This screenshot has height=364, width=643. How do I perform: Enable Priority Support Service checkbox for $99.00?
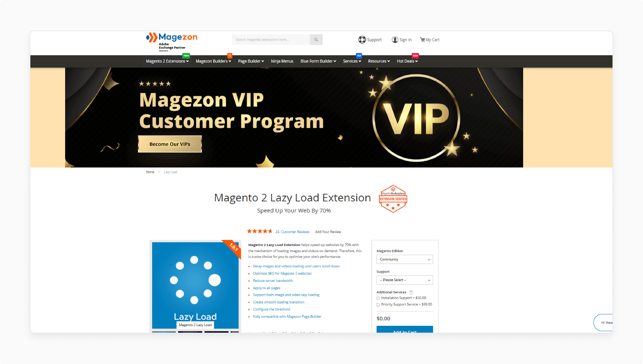378,305
